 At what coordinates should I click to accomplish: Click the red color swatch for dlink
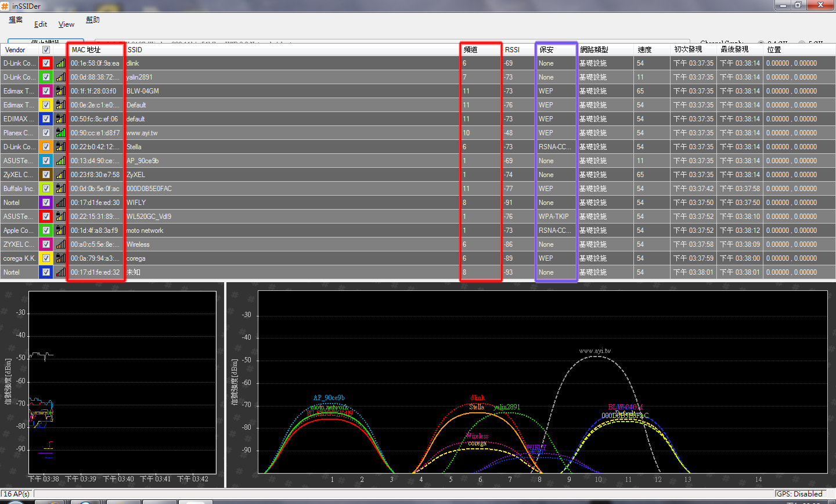pyautogui.click(x=46, y=63)
